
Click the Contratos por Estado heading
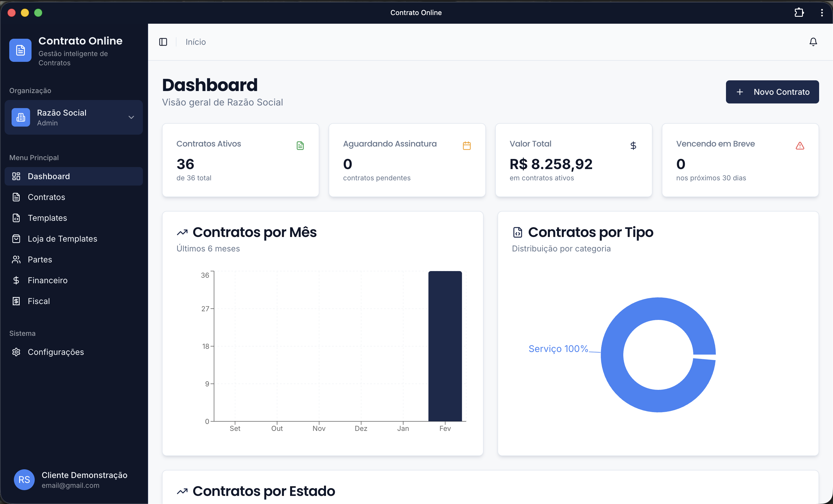coord(264,492)
